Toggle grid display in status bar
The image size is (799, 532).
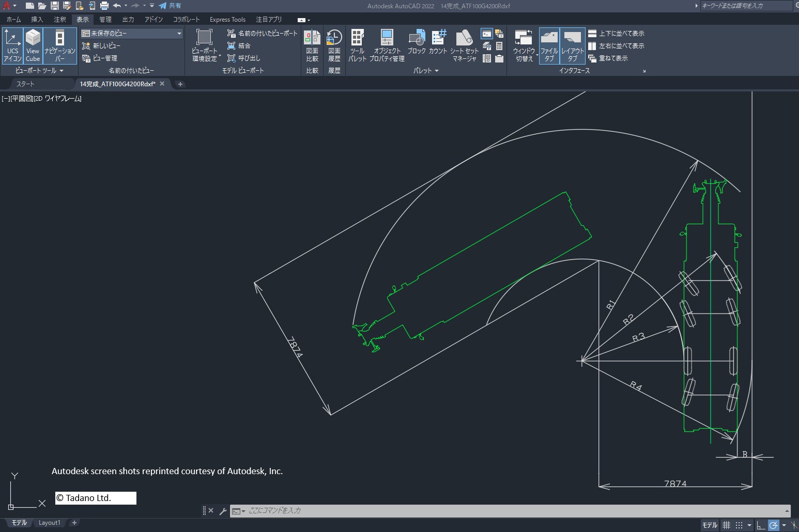coord(726,525)
